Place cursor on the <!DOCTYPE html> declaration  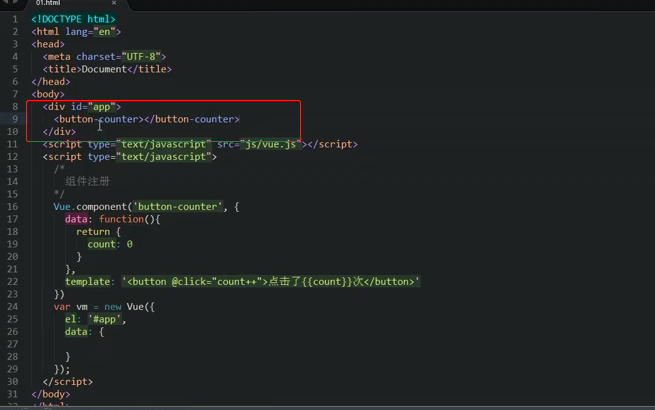pos(74,19)
